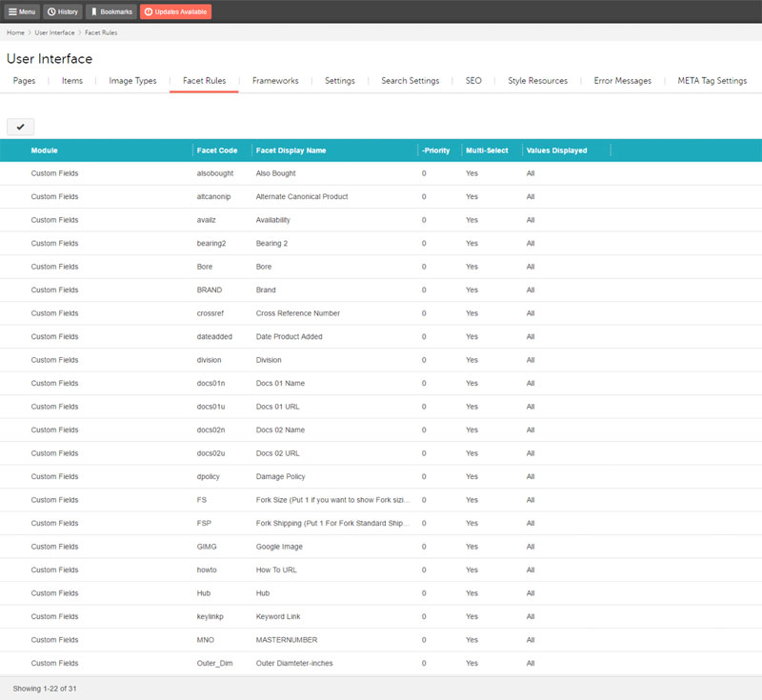Click Values Displayed All in Division row

pyautogui.click(x=531, y=360)
